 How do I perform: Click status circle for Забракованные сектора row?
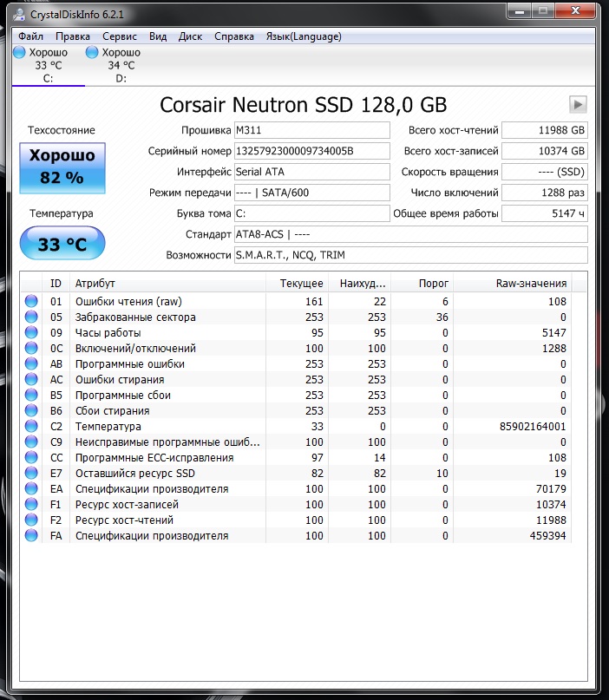[x=31, y=317]
